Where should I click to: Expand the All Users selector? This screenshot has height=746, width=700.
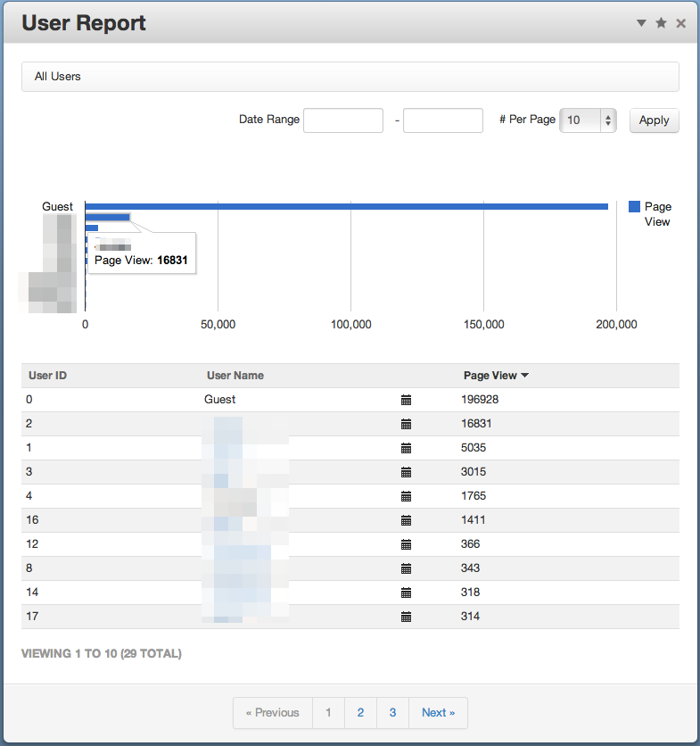[350, 77]
